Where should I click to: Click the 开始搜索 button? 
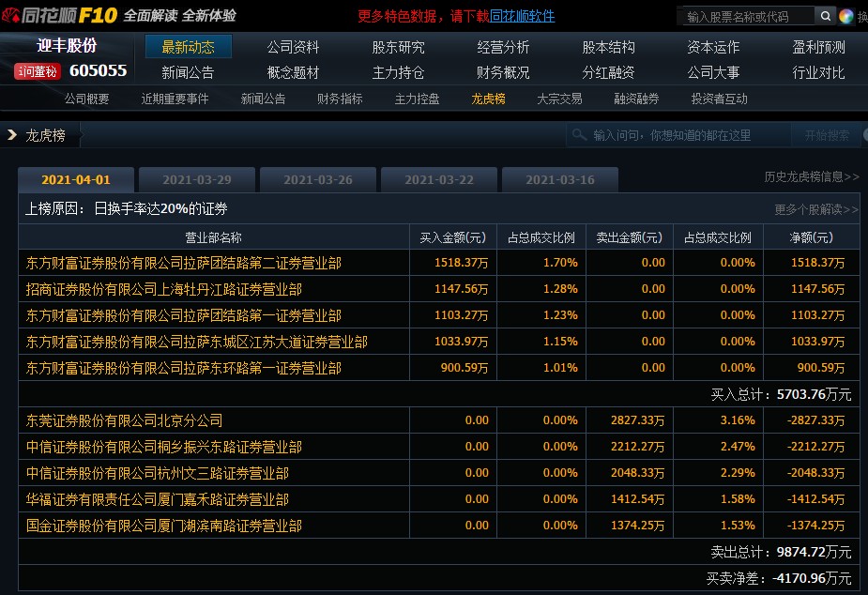pyautogui.click(x=827, y=135)
